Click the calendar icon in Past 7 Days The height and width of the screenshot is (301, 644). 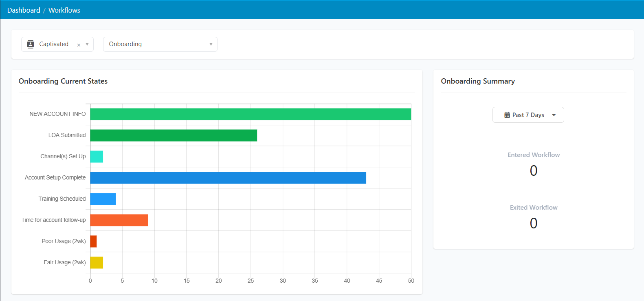(x=507, y=115)
